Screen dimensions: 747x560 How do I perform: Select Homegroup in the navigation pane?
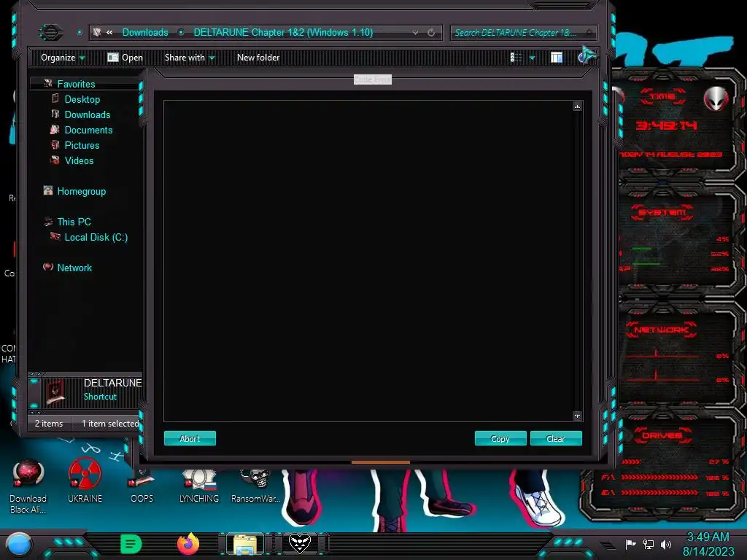coord(82,191)
